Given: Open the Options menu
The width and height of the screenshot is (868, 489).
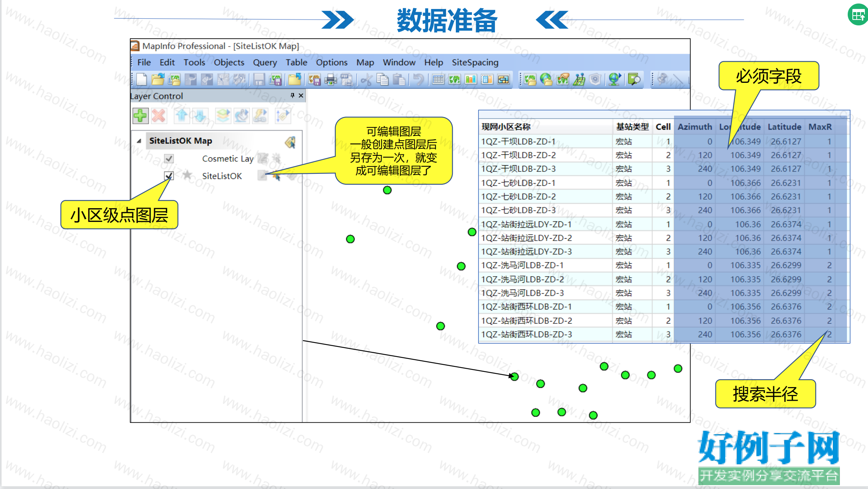Looking at the screenshot, I should pyautogui.click(x=332, y=62).
